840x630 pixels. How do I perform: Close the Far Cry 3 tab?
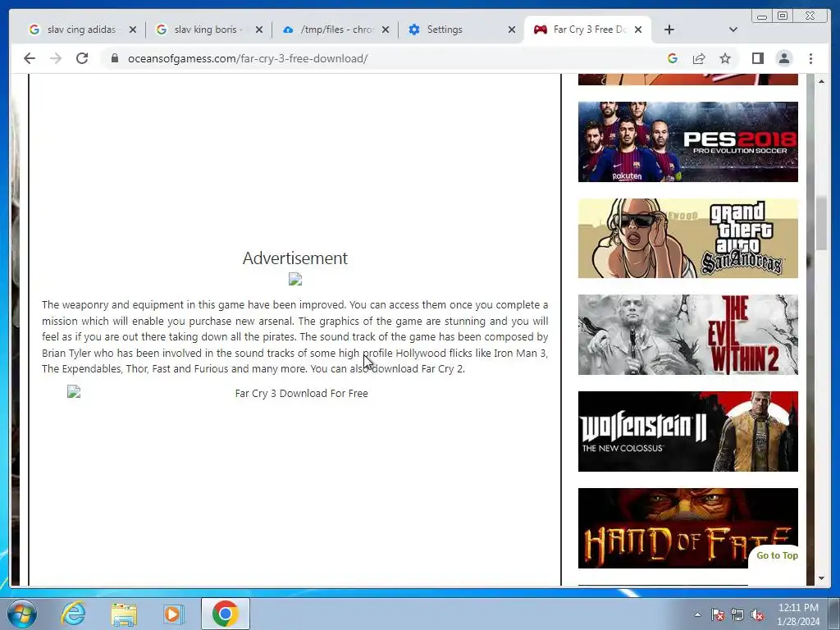click(638, 30)
